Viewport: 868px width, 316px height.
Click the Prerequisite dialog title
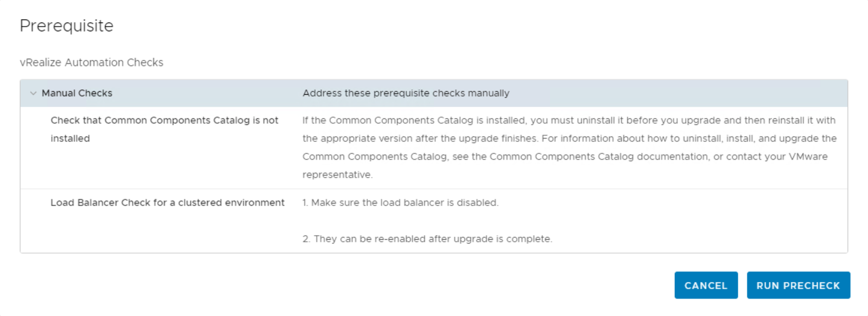pos(66,25)
